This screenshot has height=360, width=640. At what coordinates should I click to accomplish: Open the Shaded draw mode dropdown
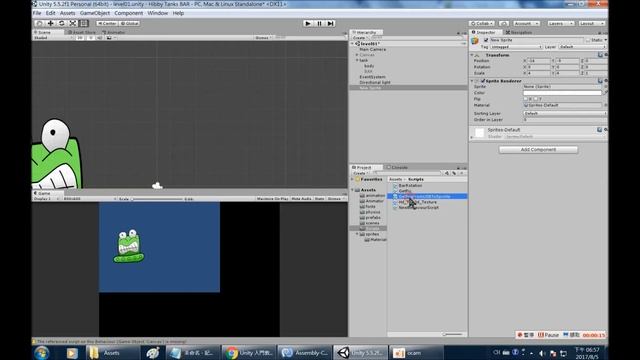(x=53, y=38)
